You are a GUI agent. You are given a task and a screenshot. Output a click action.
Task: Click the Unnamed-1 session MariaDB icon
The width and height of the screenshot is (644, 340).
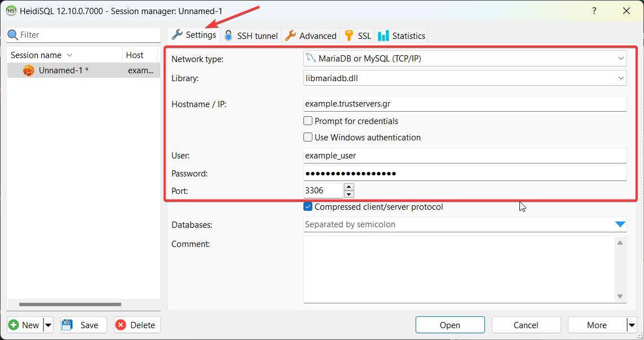coord(29,71)
